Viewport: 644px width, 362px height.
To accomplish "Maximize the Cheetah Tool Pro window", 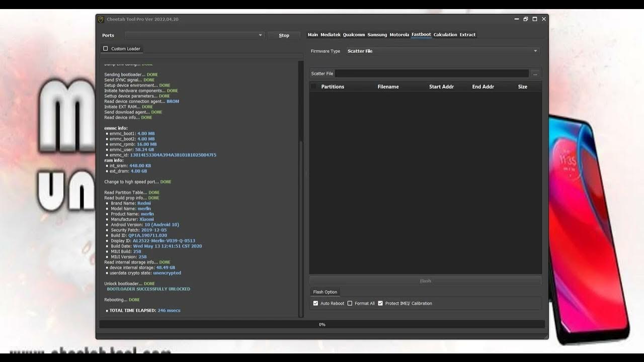I will pyautogui.click(x=535, y=19).
